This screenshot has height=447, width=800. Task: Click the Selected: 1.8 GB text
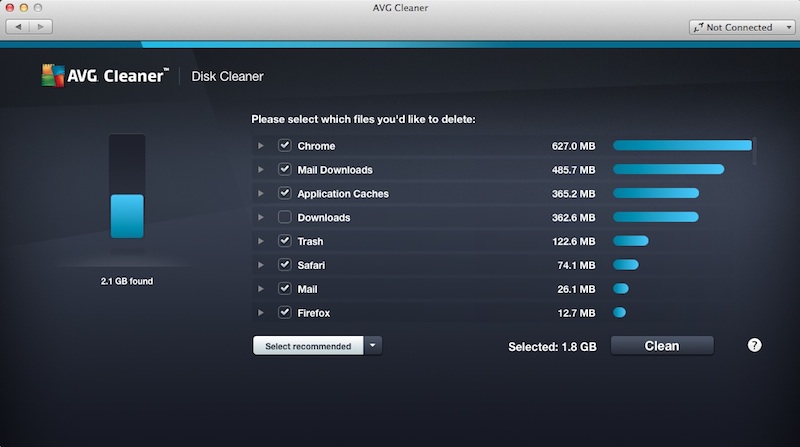click(552, 347)
